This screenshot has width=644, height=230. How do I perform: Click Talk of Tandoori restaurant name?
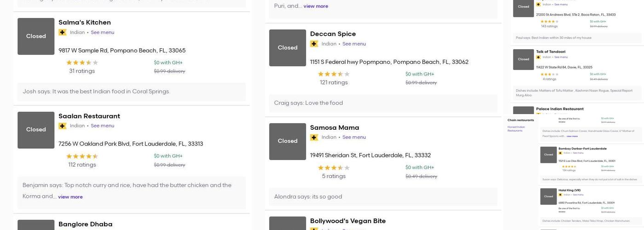pyautogui.click(x=551, y=52)
